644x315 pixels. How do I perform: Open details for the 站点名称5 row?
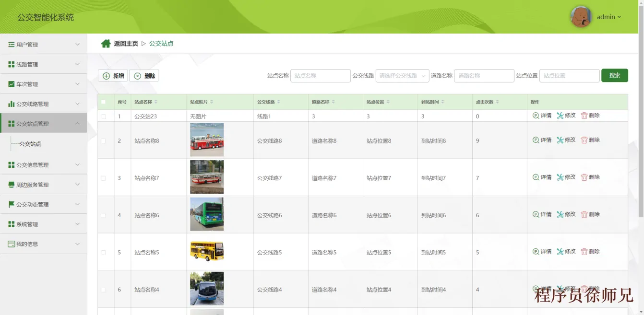(x=542, y=251)
